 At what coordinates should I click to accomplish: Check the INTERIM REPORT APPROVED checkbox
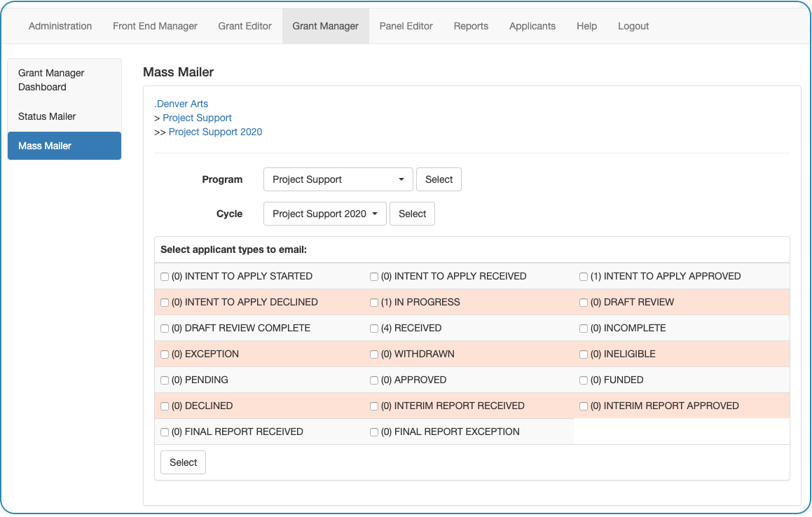click(x=584, y=406)
